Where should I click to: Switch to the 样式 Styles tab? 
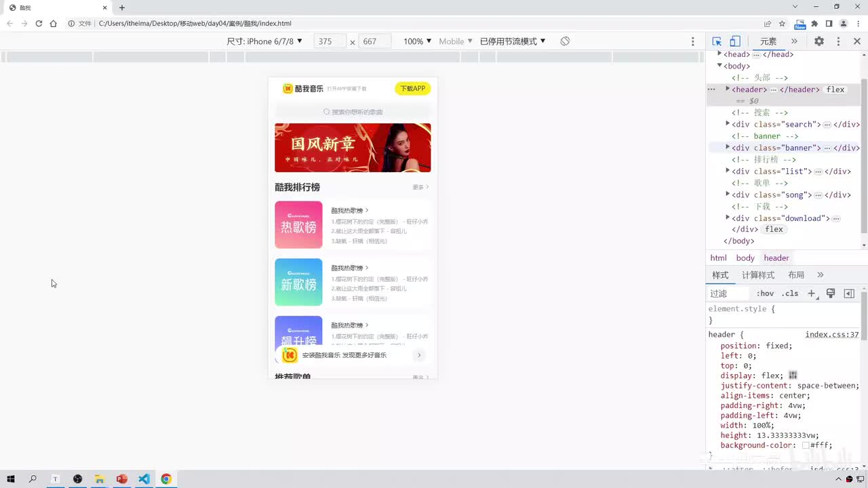click(x=720, y=275)
